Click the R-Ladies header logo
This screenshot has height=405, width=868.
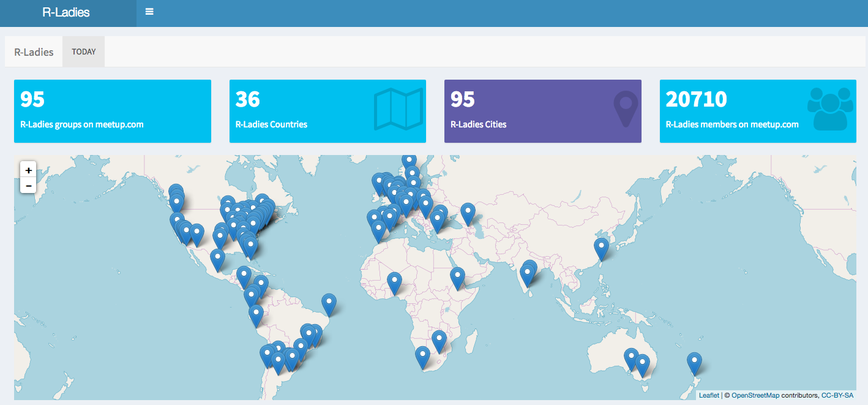click(x=66, y=12)
